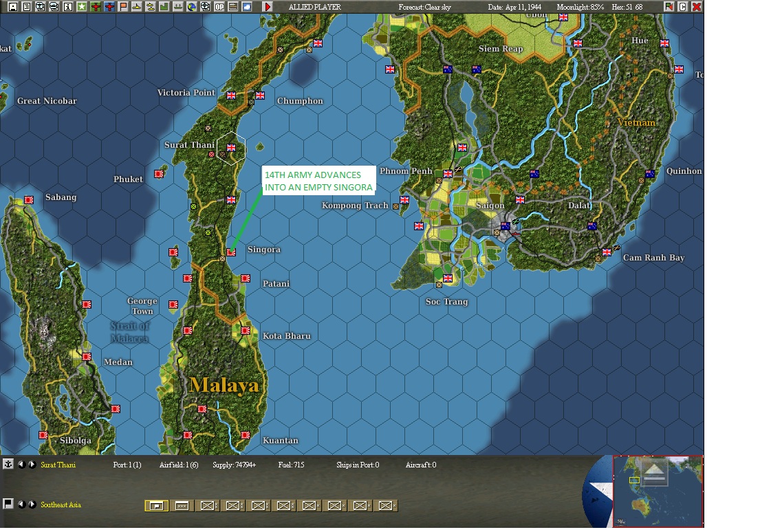Click the British flag at Cam Ranh Bay

click(607, 252)
